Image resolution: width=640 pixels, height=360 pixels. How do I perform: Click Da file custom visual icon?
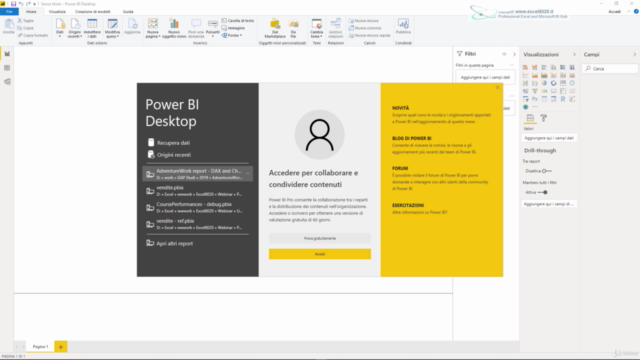[293, 28]
